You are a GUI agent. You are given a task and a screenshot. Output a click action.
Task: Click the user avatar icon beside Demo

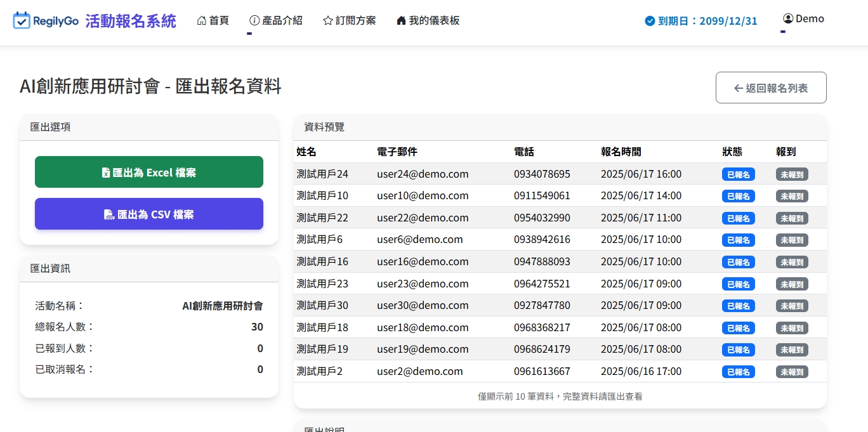(x=788, y=18)
